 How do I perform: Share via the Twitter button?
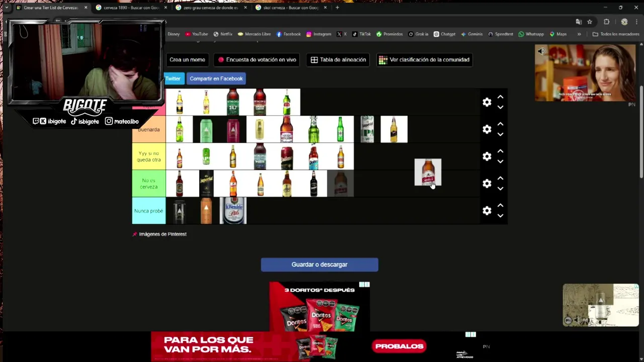click(x=174, y=79)
